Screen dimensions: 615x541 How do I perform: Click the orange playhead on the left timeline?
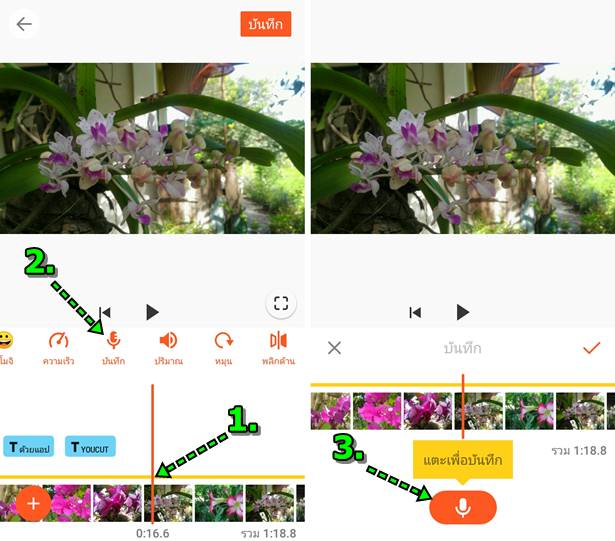pyautogui.click(x=153, y=454)
